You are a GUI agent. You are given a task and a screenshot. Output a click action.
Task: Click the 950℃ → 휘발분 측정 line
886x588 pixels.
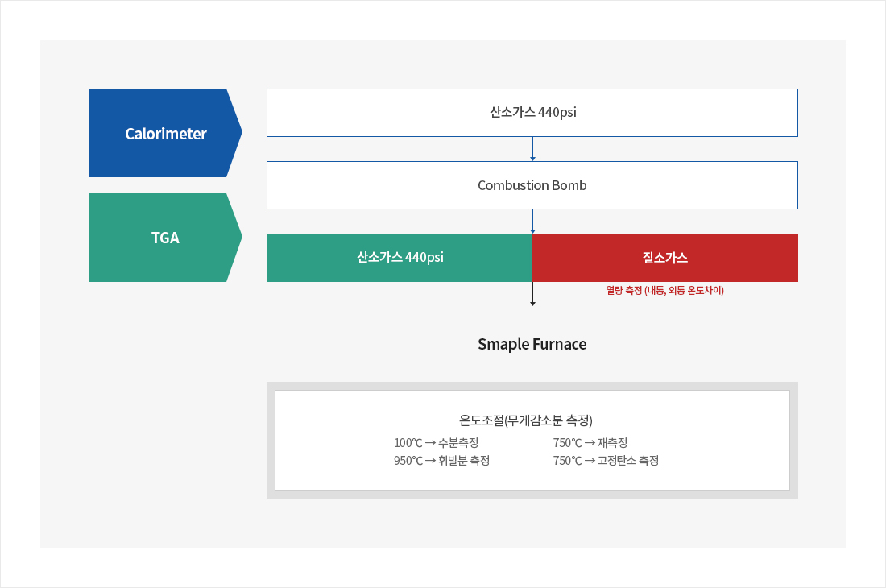tap(442, 461)
